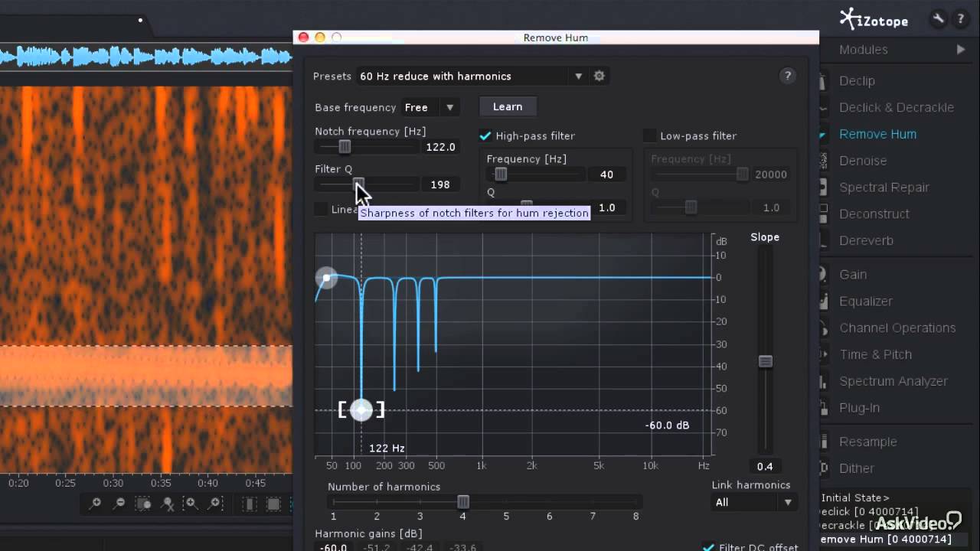
Task: Click the high-pass Frequency slider handle
Action: pos(501,174)
